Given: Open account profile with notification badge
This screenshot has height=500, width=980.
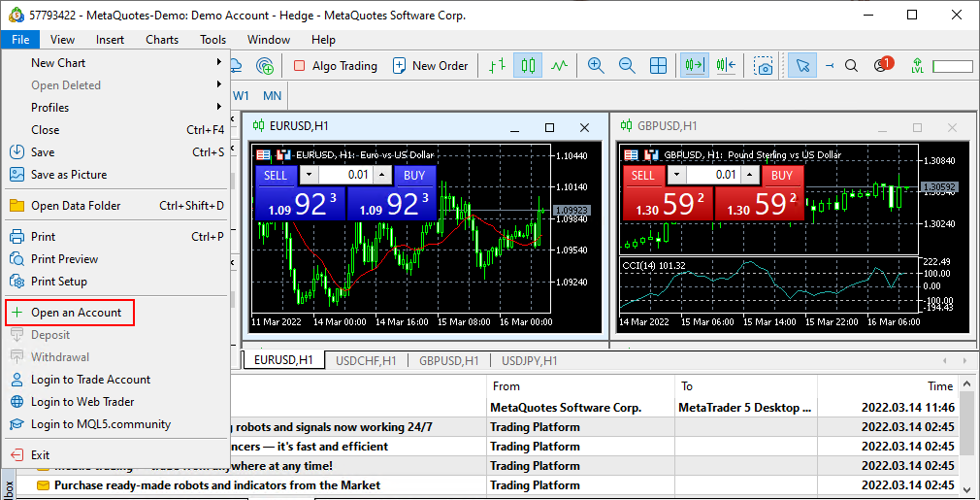Looking at the screenshot, I should pyautogui.click(x=883, y=64).
